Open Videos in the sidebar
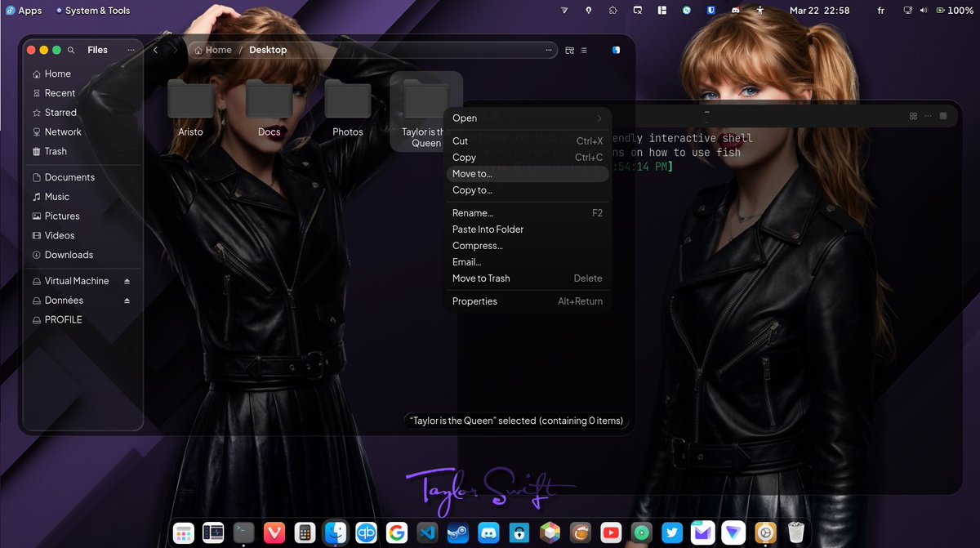The height and width of the screenshot is (548, 980). point(82,235)
